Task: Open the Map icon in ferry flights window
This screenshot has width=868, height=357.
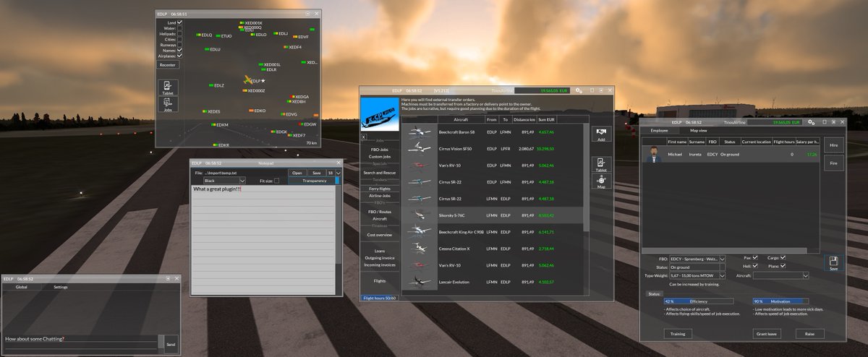Action: point(600,181)
